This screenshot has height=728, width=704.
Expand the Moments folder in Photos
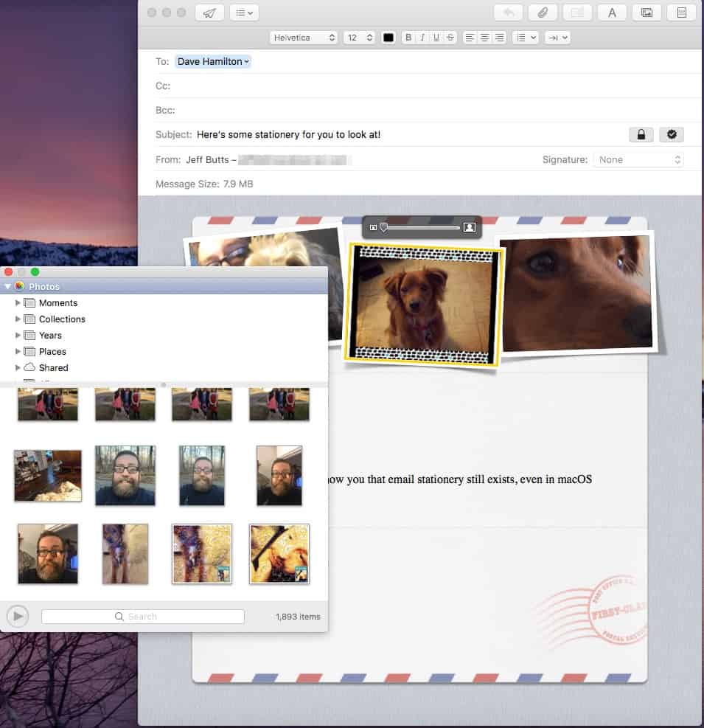(x=18, y=303)
